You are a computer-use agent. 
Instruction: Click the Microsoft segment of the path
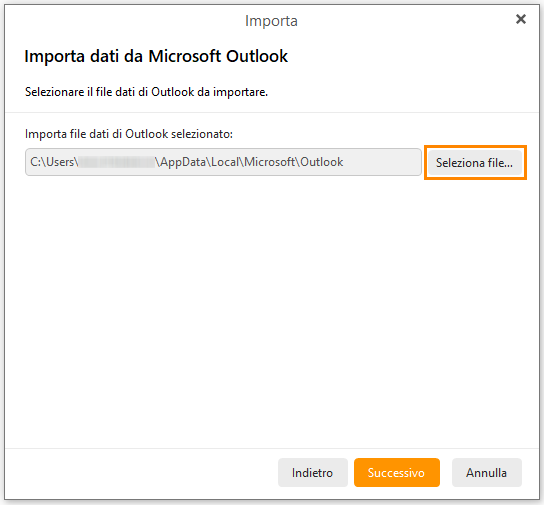[x=270, y=162]
